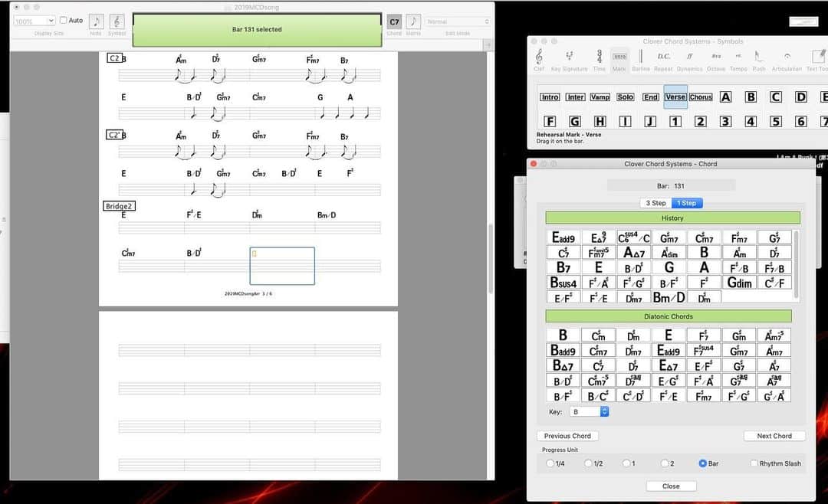Image resolution: width=828 pixels, height=504 pixels.
Task: Click the C7 Chord toolbar button
Action: tap(395, 21)
